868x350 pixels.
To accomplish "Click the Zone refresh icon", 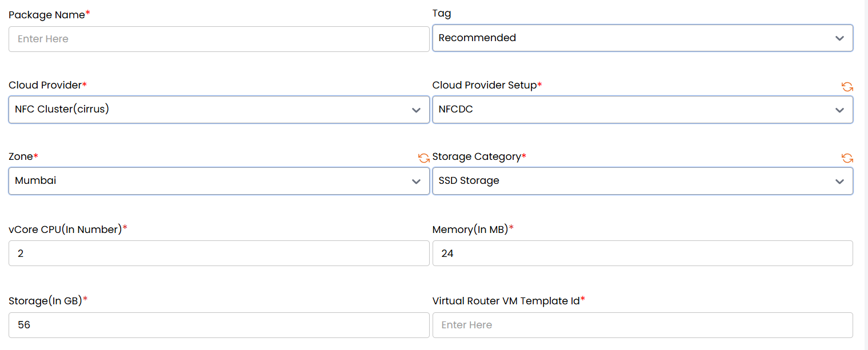I will [423, 158].
